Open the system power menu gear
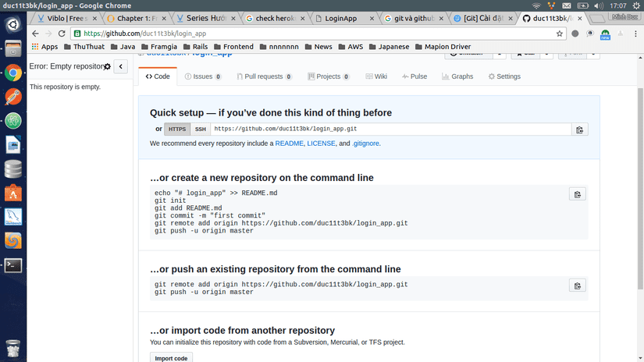Screen dimensions: 644x362 click(x=636, y=5)
